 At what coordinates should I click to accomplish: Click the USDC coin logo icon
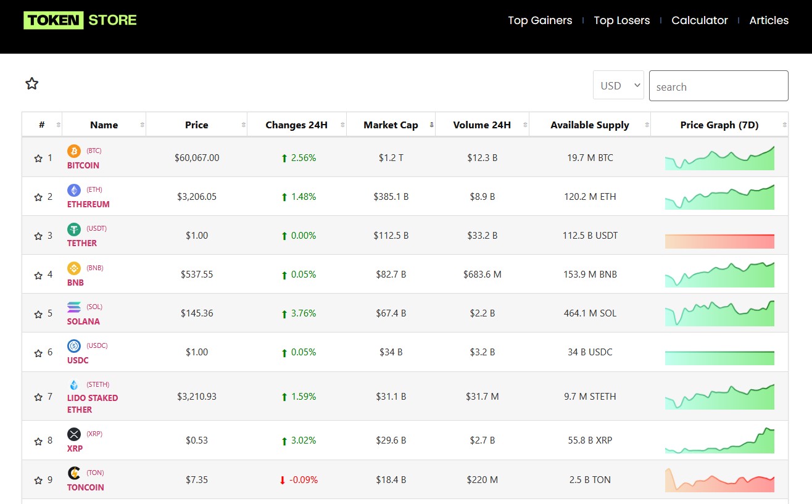[x=74, y=346]
